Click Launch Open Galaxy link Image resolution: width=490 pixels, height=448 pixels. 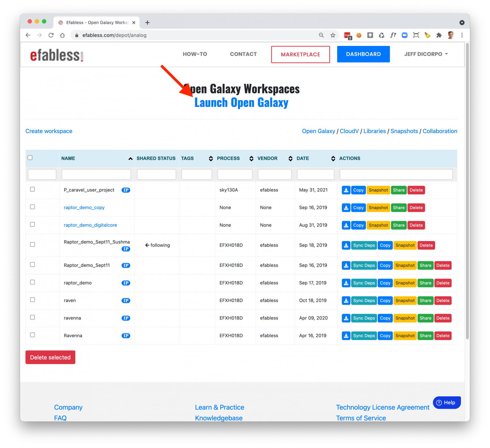[x=241, y=103]
